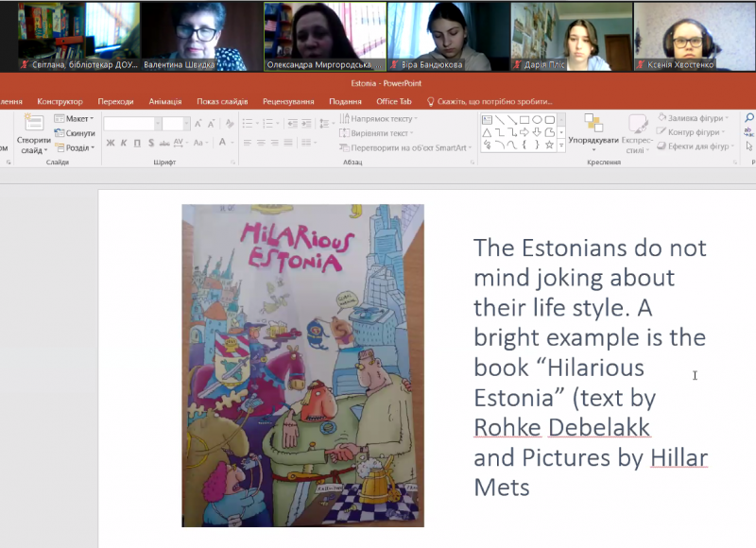Select the right arrow shape

click(524, 132)
